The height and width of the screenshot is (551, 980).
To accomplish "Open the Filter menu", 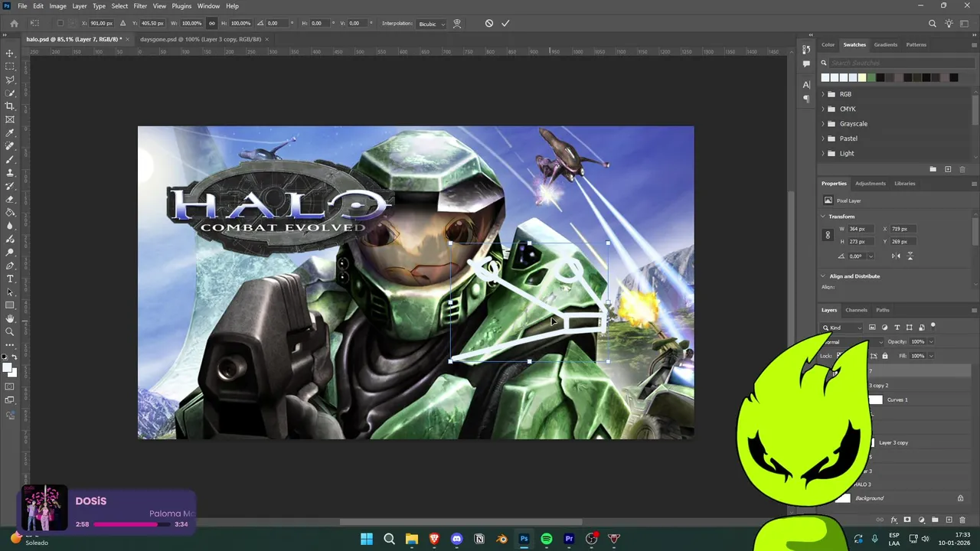I will coord(140,6).
